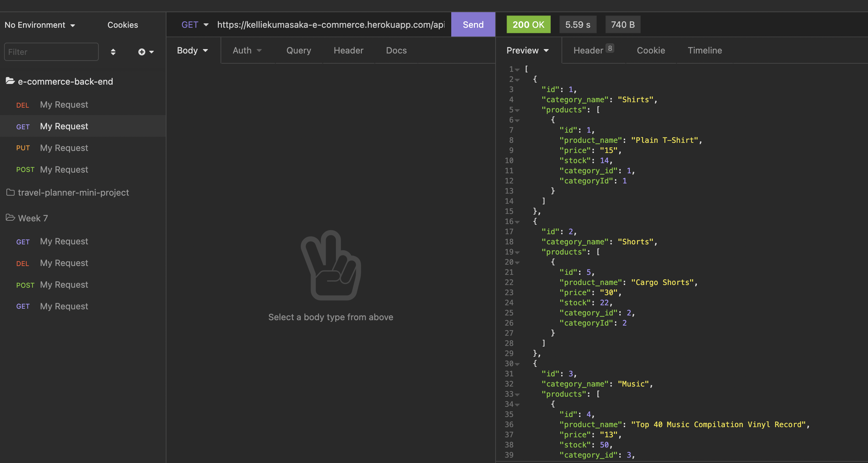Click the sort order arrows icon

(x=113, y=52)
